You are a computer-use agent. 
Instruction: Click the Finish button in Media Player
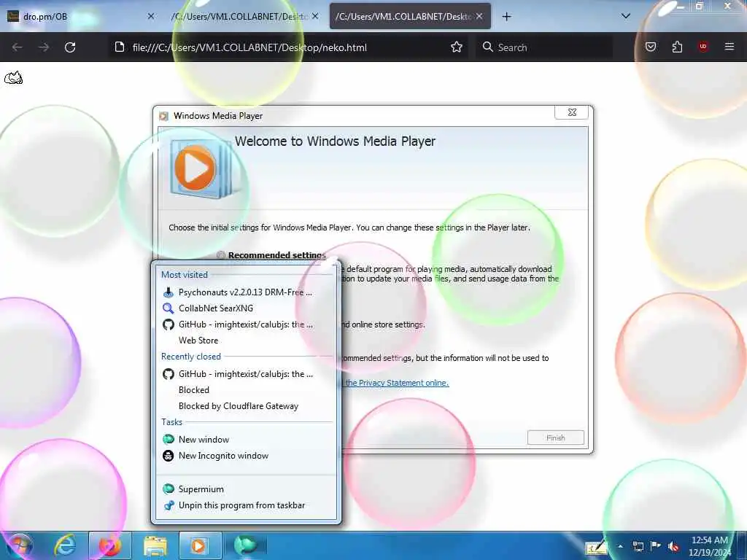[x=555, y=437]
